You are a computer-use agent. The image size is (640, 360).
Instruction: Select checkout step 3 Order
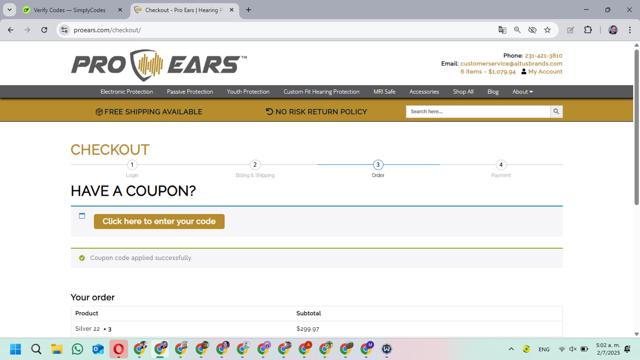(x=378, y=165)
